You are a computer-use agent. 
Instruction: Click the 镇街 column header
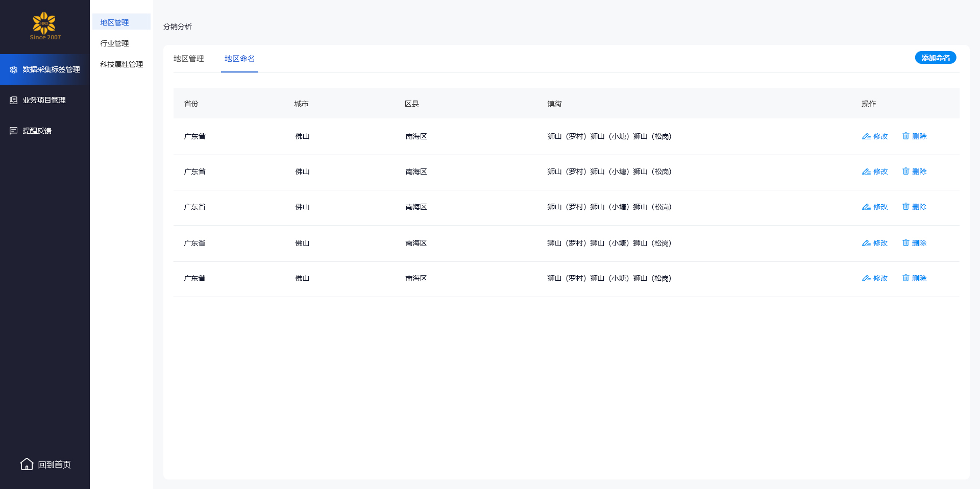click(554, 104)
